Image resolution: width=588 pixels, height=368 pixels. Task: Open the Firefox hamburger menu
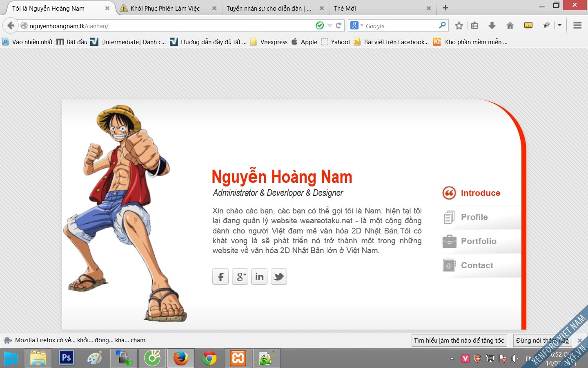pyautogui.click(x=577, y=25)
